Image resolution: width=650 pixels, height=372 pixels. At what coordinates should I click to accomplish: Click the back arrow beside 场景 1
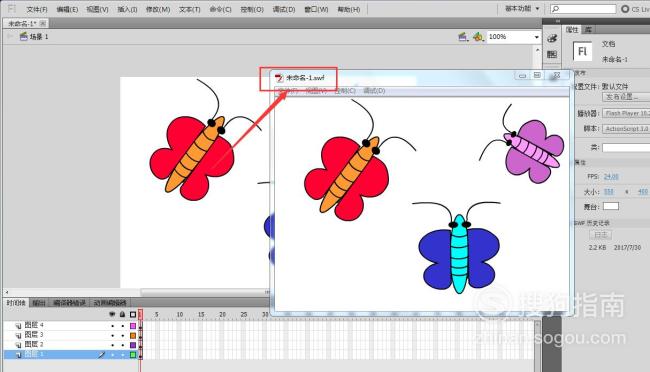point(10,36)
